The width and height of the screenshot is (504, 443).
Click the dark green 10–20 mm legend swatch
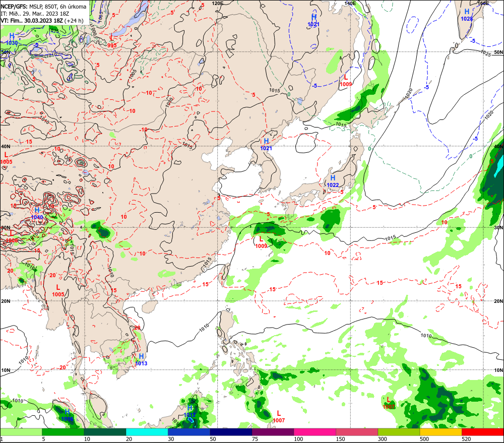[x=105, y=432]
